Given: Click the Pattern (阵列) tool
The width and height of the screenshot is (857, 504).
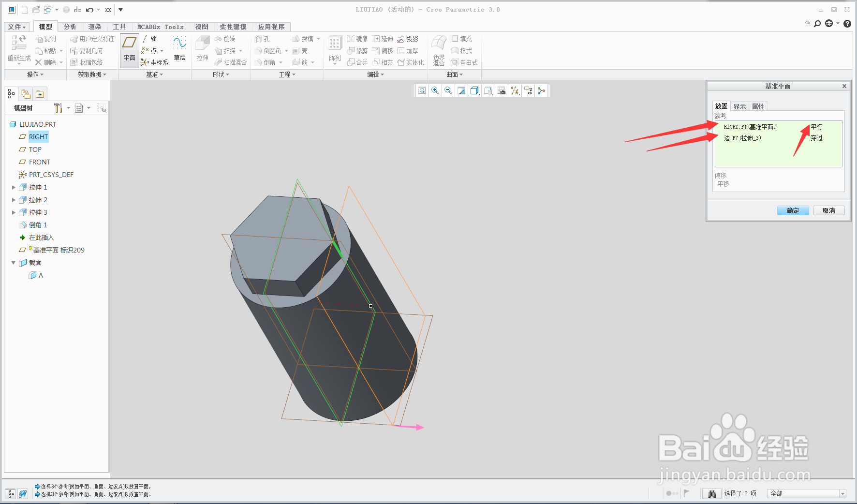Looking at the screenshot, I should 335,49.
